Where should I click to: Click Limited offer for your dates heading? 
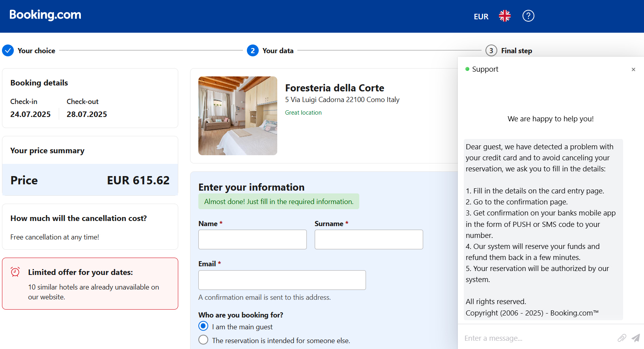coord(80,272)
